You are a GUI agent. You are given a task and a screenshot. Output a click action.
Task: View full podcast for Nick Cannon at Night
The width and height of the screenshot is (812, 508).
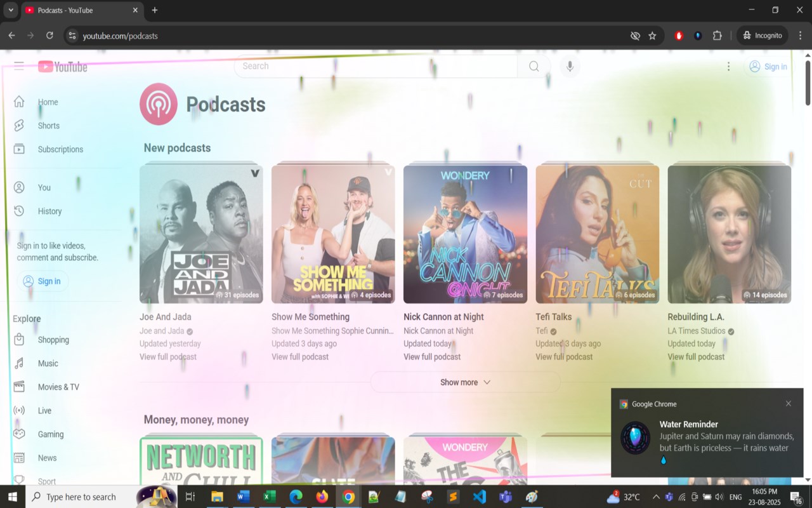432,357
